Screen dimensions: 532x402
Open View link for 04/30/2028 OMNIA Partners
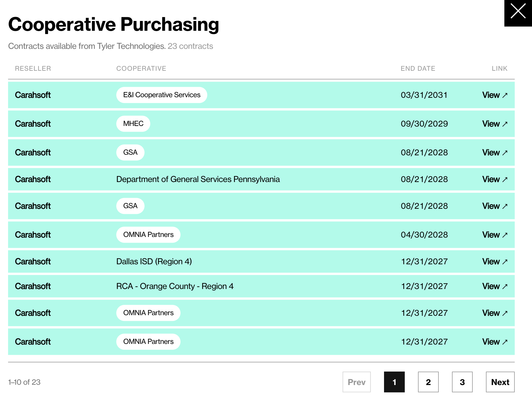tap(495, 235)
